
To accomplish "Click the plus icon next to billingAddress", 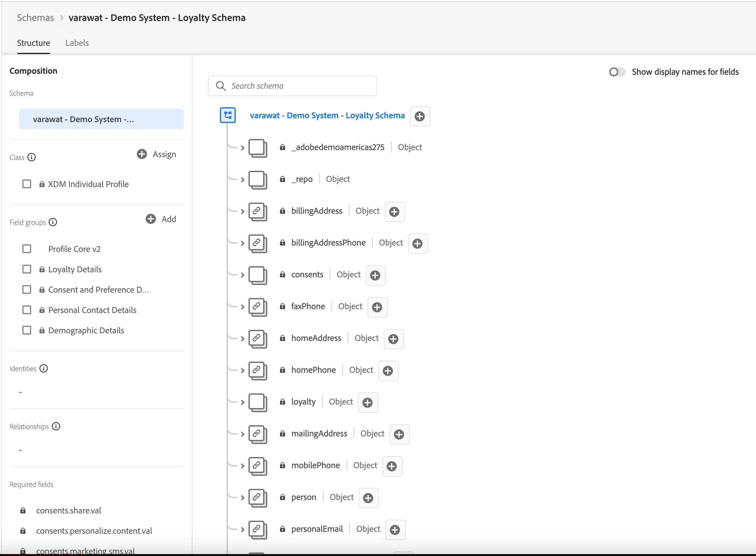I will tap(394, 212).
